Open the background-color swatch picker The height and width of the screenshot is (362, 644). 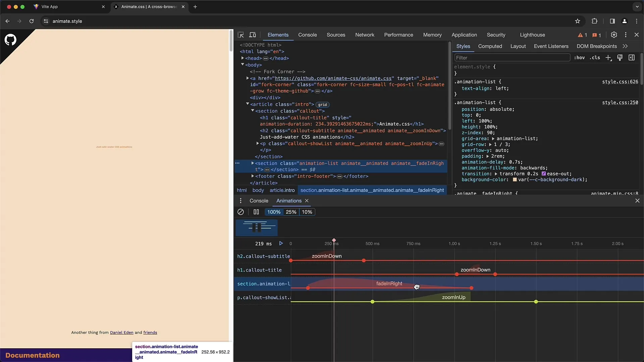point(515,180)
